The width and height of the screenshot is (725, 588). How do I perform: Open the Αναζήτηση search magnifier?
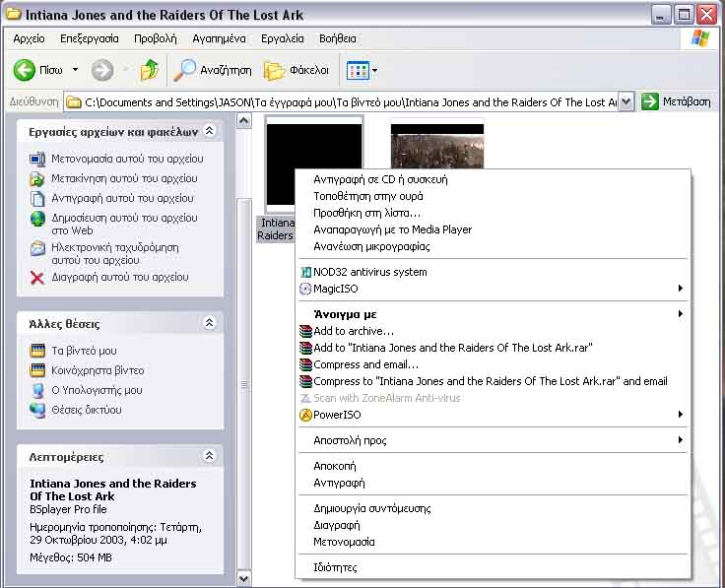(184, 70)
